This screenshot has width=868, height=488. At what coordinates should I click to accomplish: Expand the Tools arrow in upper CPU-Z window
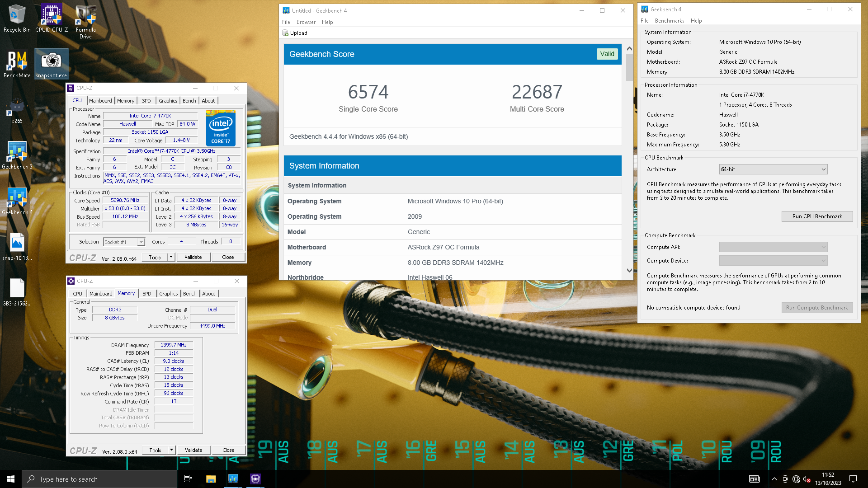point(171,257)
